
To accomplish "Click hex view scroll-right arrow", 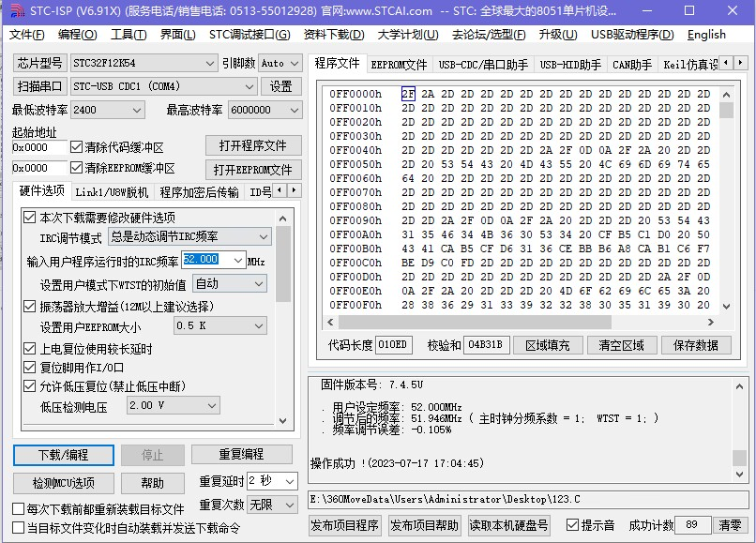I will tap(711, 322).
